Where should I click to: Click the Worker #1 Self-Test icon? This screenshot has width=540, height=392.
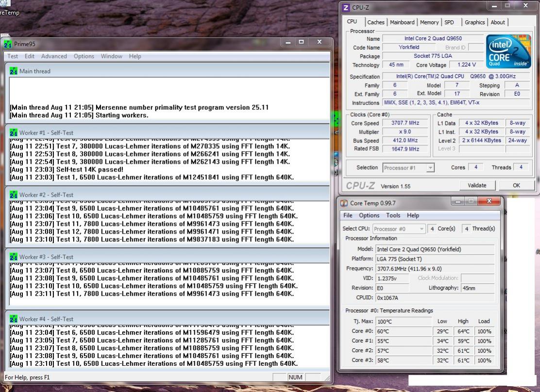pos(14,133)
